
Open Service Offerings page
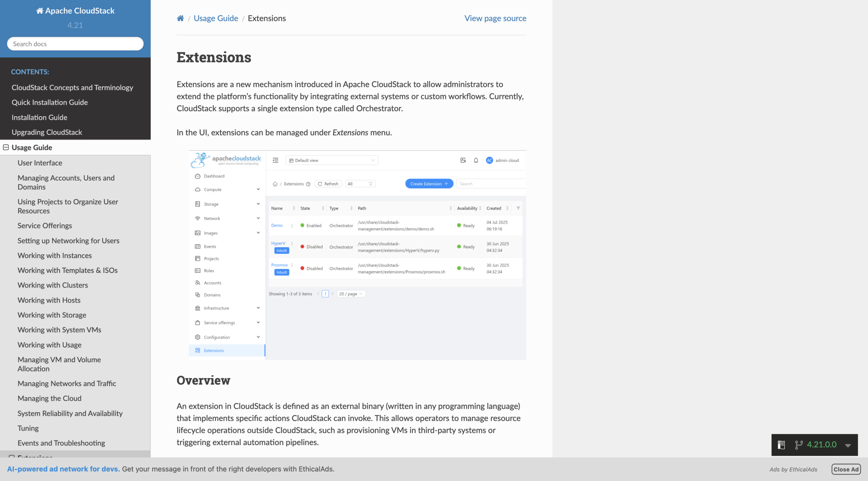click(45, 226)
